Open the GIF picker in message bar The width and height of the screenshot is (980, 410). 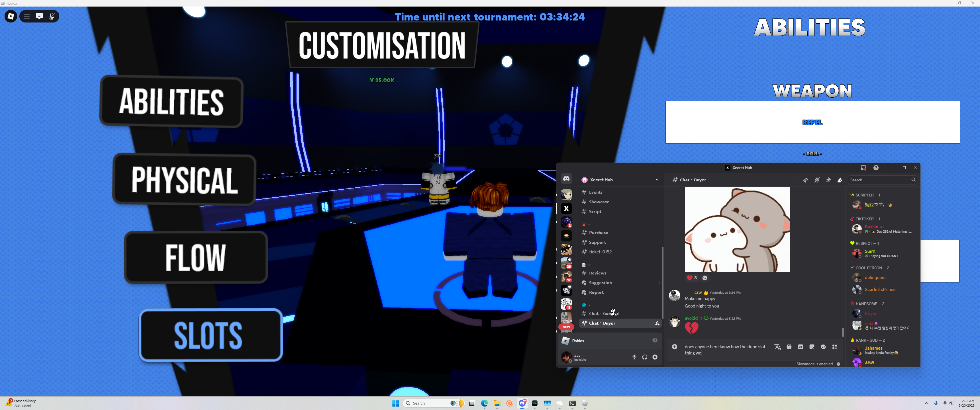coord(801,347)
